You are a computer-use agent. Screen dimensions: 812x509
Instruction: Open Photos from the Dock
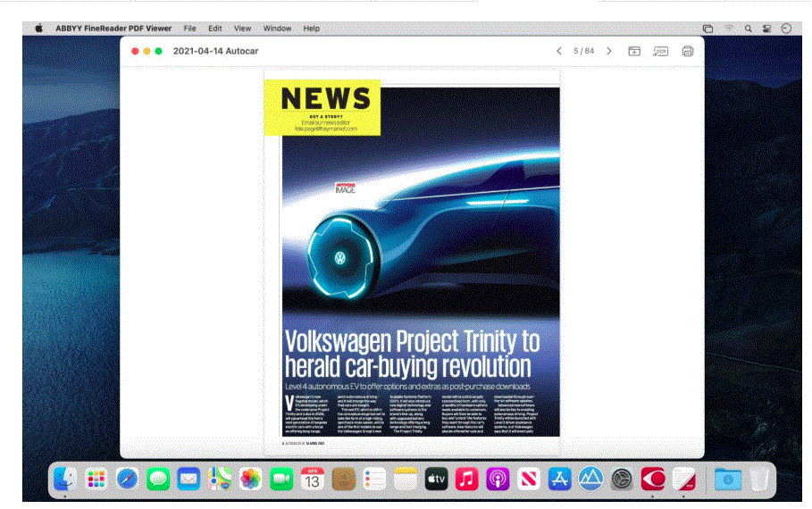[x=251, y=479]
